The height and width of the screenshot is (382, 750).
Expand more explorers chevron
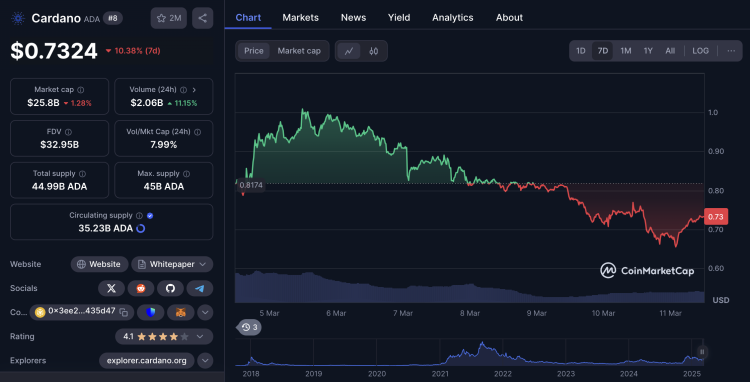click(205, 360)
